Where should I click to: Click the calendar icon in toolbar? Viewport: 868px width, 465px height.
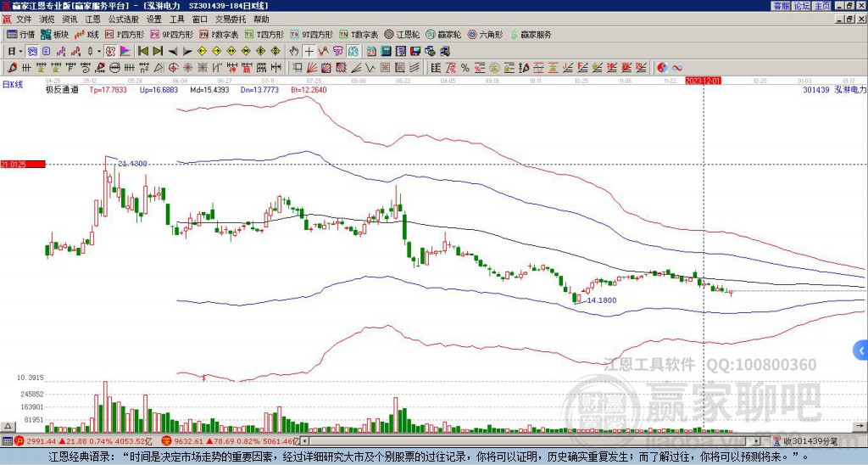371,52
